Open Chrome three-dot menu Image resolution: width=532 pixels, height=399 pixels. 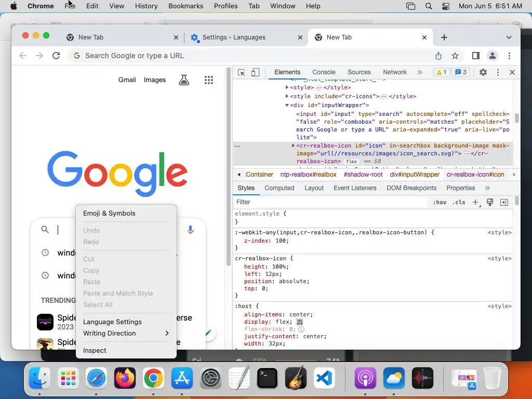click(509, 56)
